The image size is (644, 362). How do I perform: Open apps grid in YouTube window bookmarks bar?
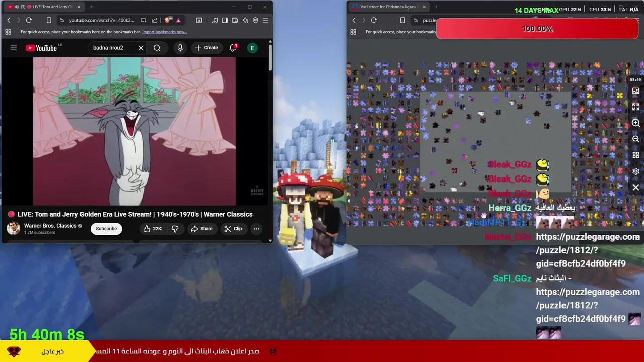tap(8, 32)
